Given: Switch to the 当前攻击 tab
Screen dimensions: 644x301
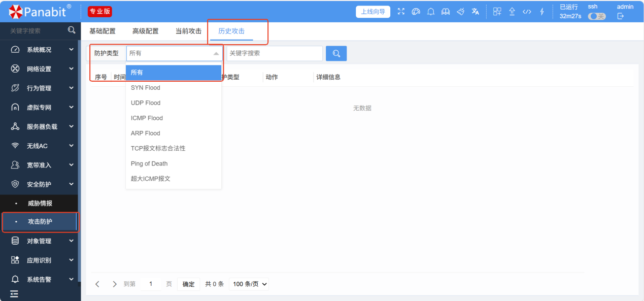Looking at the screenshot, I should [188, 31].
